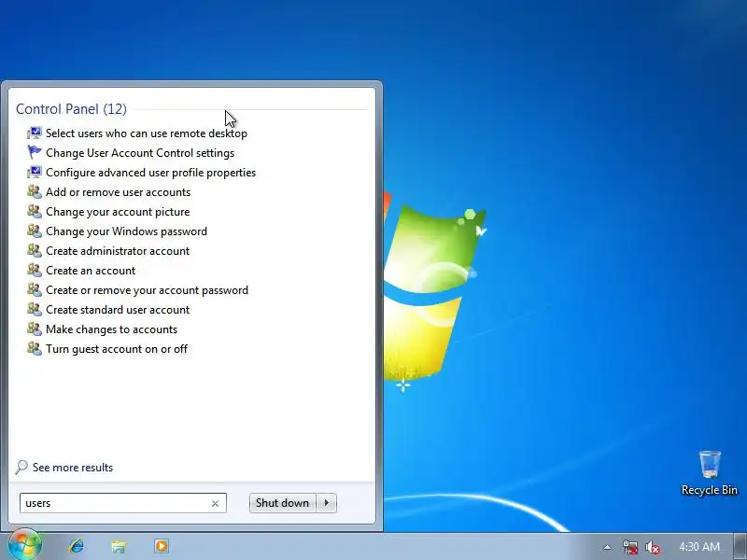
Task: Open Change User Account Control settings
Action: pos(140,153)
